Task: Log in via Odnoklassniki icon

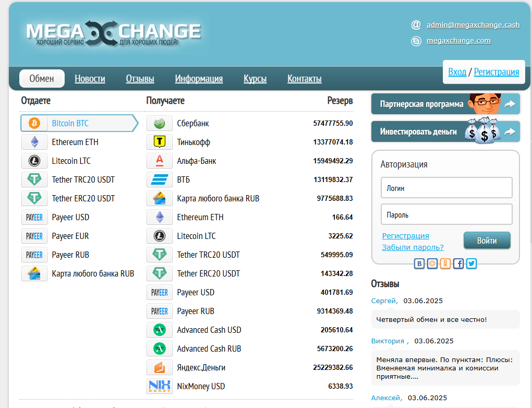Action: (445, 263)
